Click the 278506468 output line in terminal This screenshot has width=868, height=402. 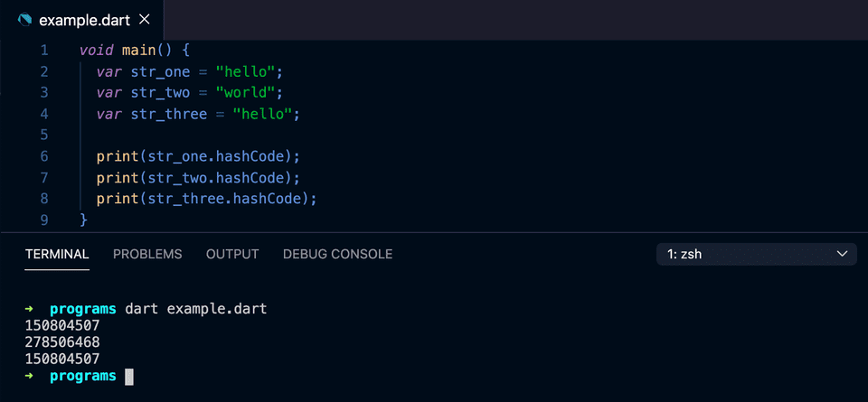tap(63, 342)
